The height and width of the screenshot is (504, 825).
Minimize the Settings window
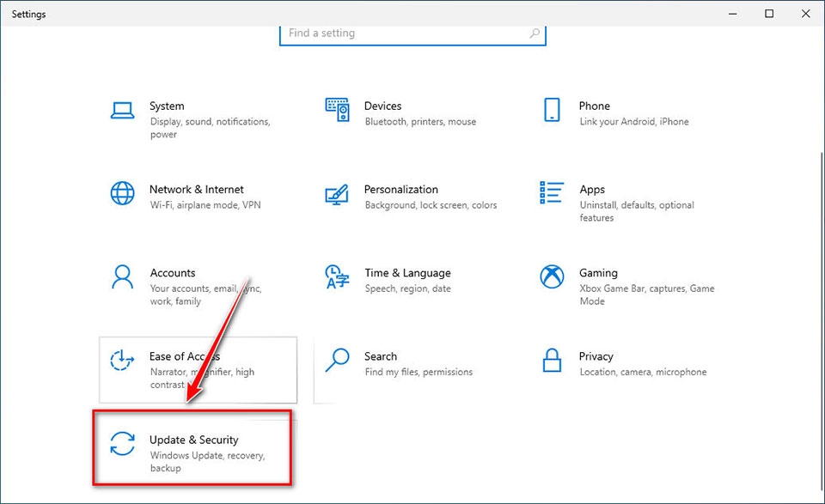732,14
